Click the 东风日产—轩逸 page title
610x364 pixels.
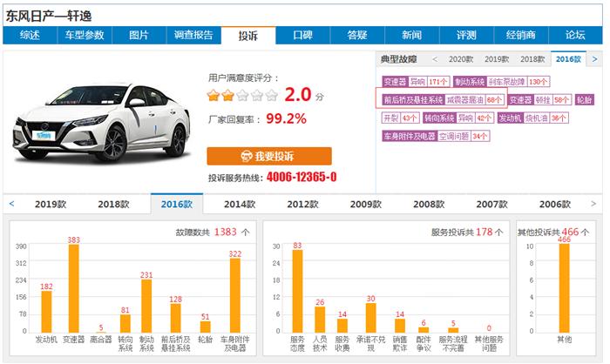pyautogui.click(x=49, y=16)
